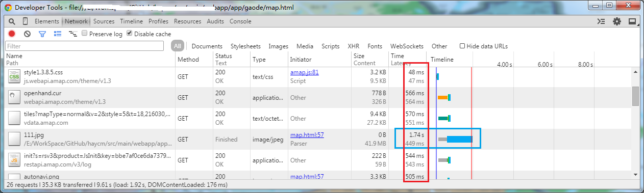Switch to large request rows view
Image resolution: width=644 pixels, height=193 pixels.
pyautogui.click(x=58, y=34)
